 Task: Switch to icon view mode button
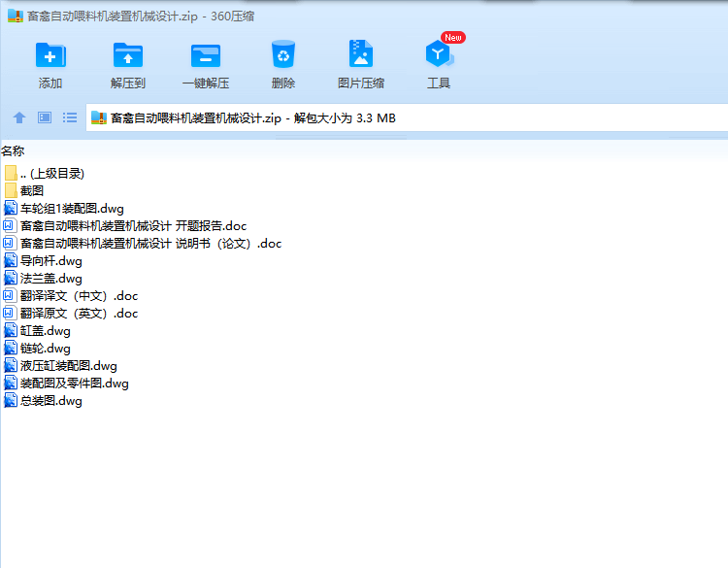pos(45,117)
